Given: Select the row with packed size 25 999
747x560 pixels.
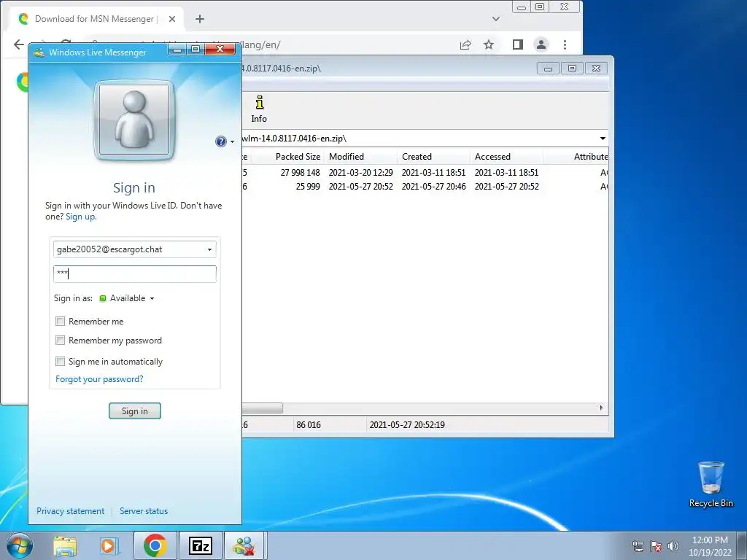Looking at the screenshot, I should pyautogui.click(x=425, y=187).
